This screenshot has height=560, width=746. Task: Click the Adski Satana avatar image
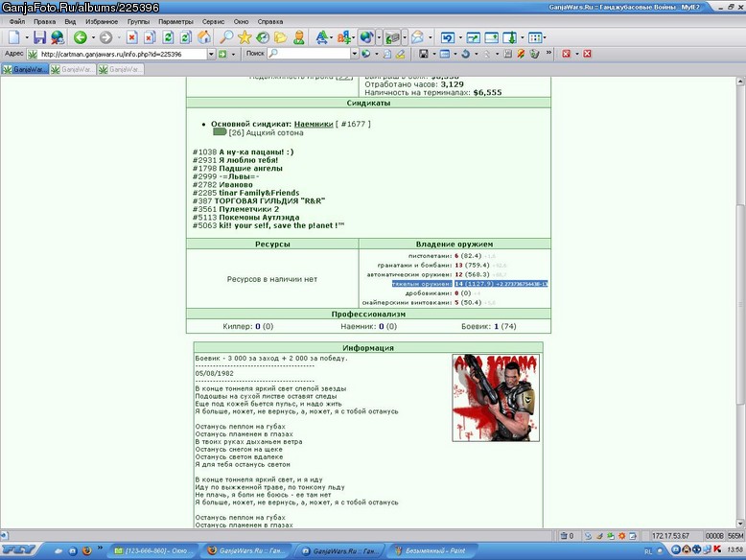(x=496, y=398)
